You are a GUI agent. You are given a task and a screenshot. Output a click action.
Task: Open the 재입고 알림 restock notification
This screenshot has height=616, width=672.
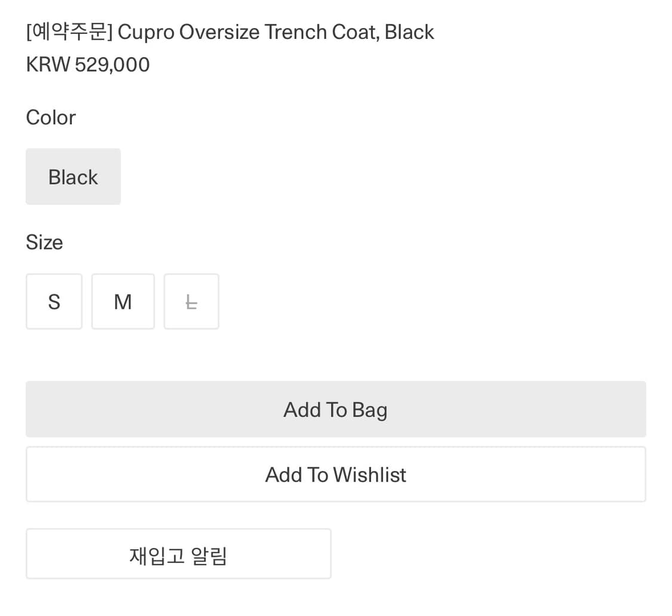click(x=178, y=554)
